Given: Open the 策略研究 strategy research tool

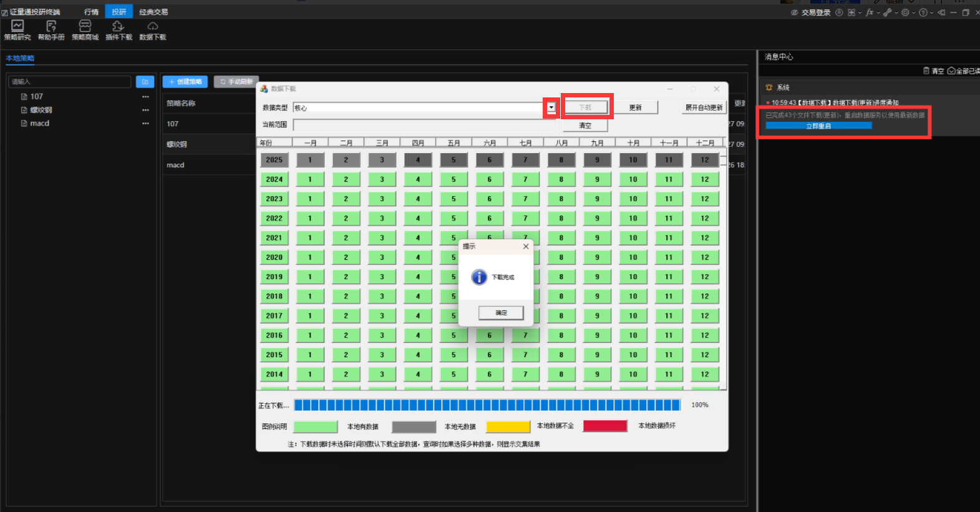Looking at the screenshot, I should coord(17,29).
